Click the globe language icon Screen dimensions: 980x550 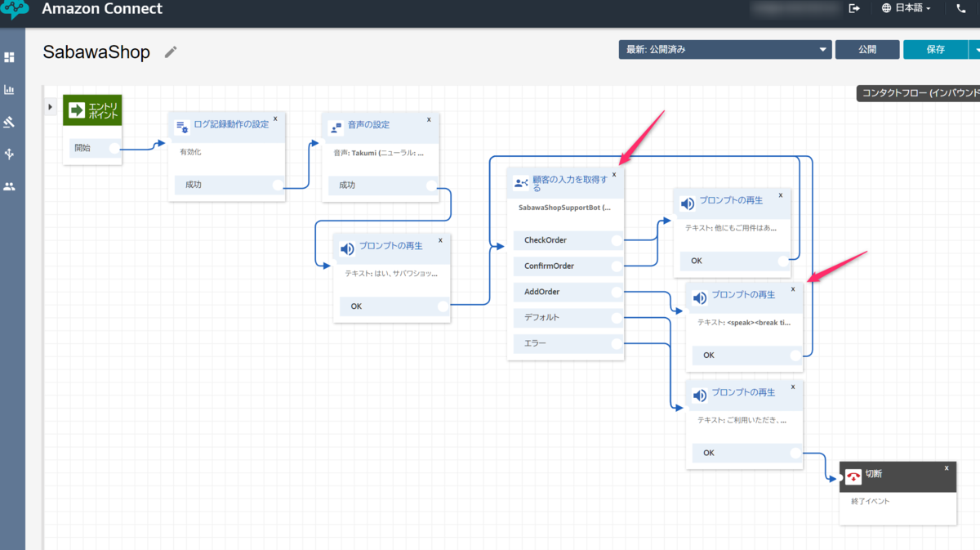coord(887,8)
